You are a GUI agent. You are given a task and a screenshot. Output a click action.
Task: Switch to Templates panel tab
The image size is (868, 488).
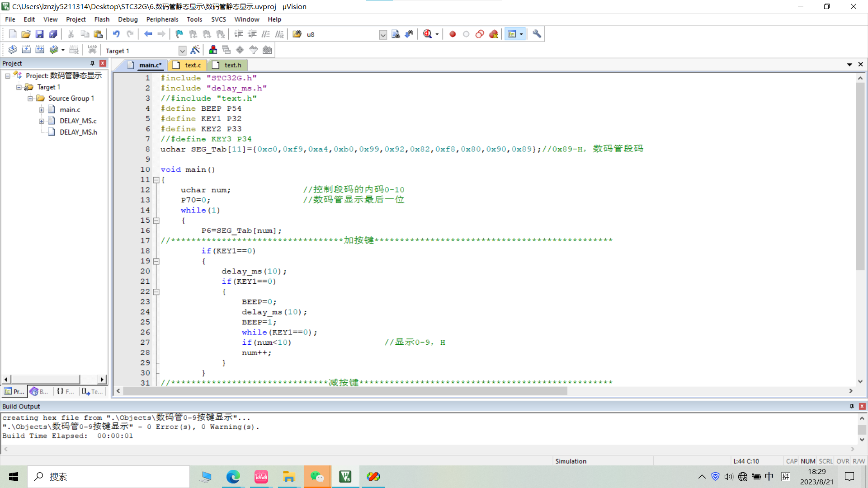coord(93,391)
